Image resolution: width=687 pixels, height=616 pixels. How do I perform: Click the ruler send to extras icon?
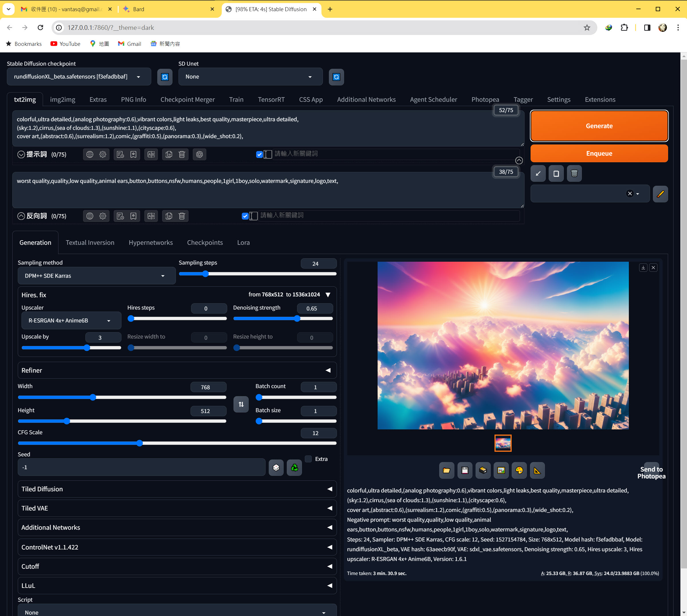coord(537,470)
